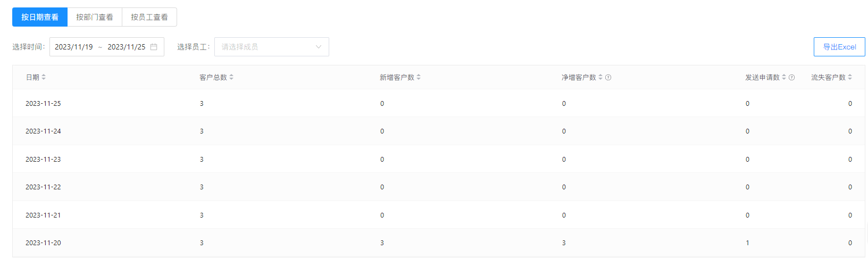Sort by 新增客户数 column sort icon
868x267 pixels.
(419, 77)
